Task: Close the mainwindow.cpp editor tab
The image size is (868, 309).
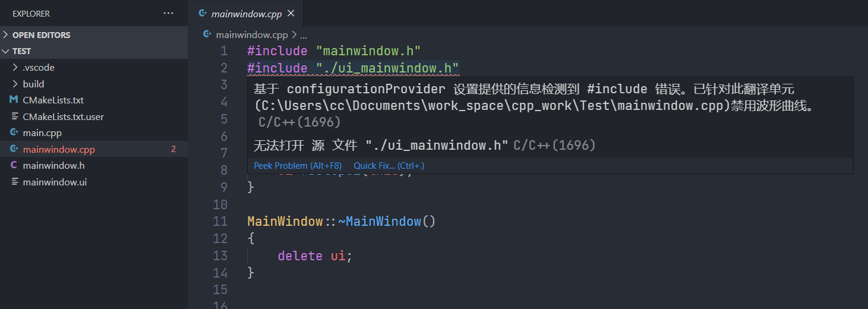Action: [291, 14]
